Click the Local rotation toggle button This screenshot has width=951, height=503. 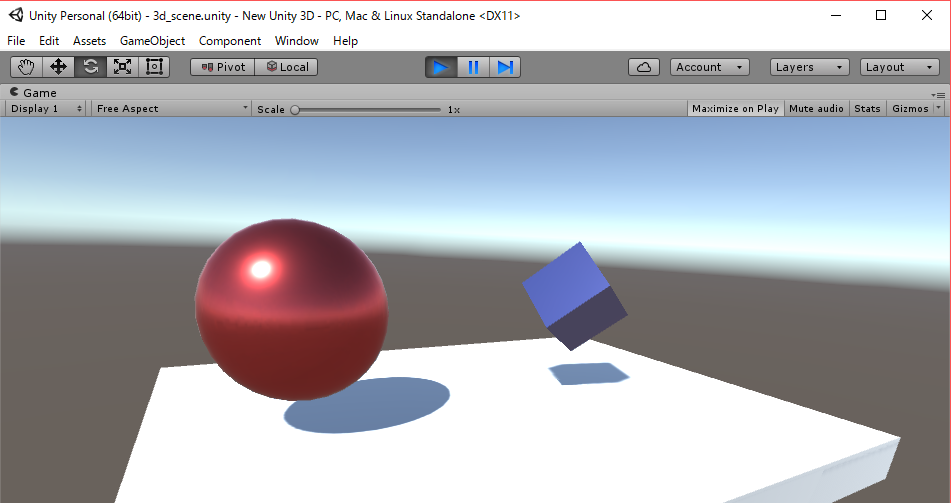pos(286,67)
